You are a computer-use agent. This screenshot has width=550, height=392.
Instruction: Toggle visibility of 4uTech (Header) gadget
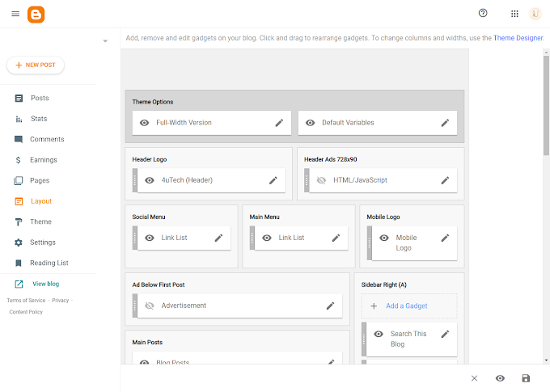(x=150, y=180)
